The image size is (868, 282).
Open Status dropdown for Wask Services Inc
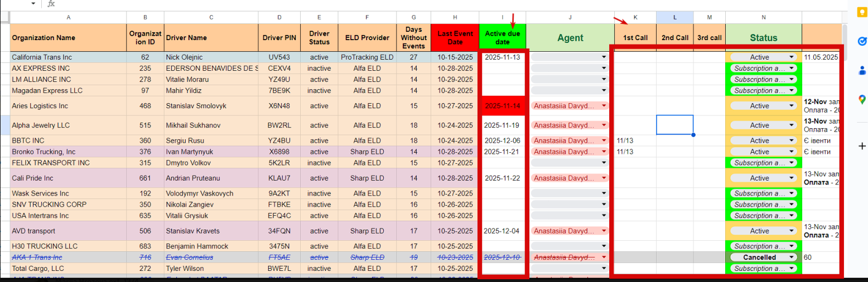pyautogui.click(x=792, y=193)
